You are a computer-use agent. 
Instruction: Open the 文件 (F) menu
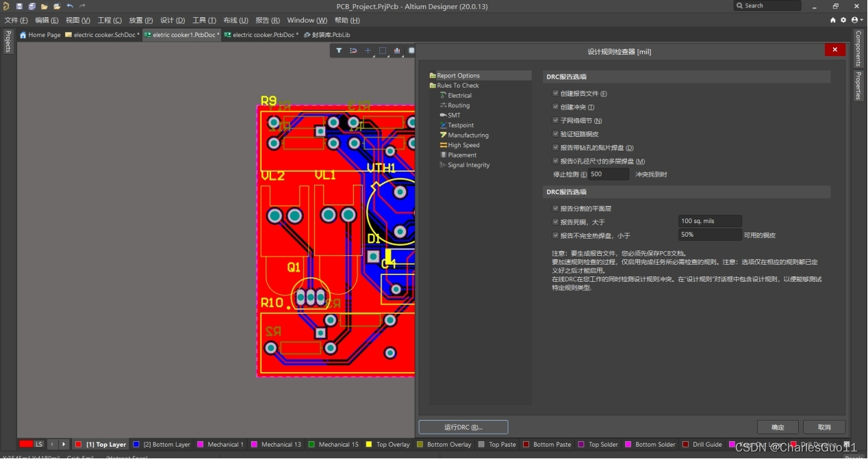click(x=16, y=20)
